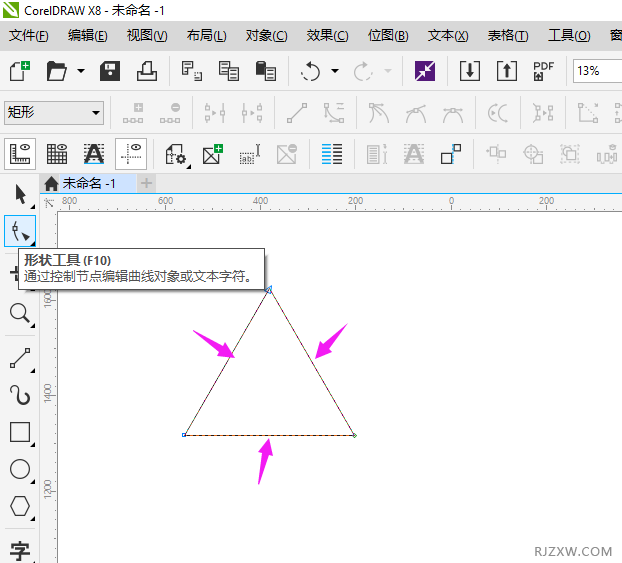Toggle the show guidelines button

[131, 153]
